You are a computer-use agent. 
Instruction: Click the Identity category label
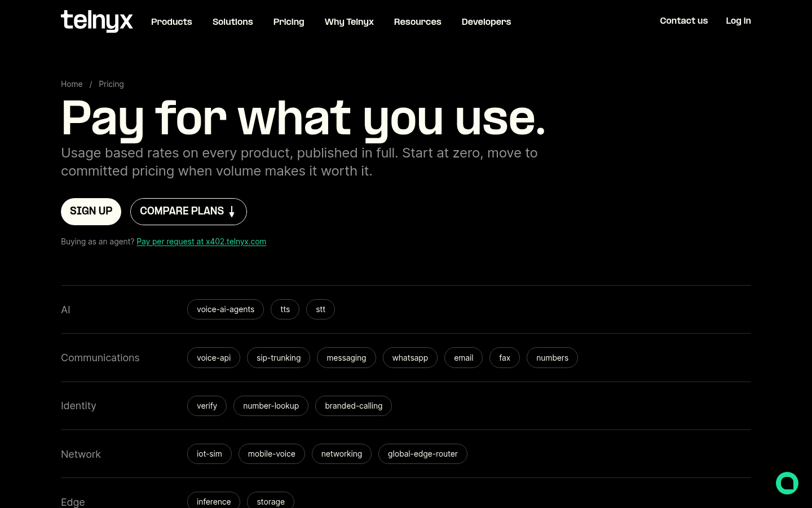[78, 406]
